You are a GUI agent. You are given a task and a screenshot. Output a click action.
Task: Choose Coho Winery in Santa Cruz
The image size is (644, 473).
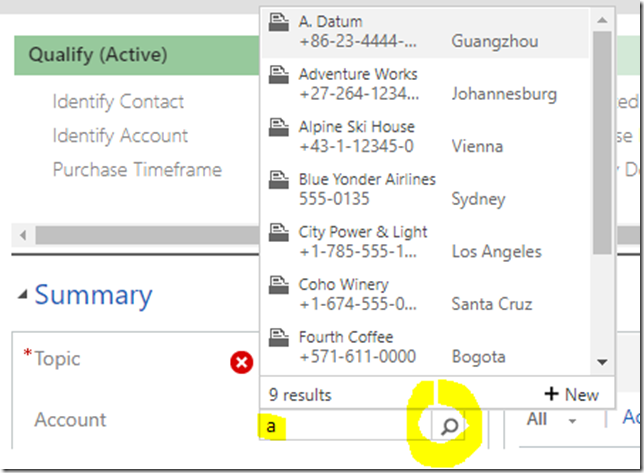pos(345,285)
